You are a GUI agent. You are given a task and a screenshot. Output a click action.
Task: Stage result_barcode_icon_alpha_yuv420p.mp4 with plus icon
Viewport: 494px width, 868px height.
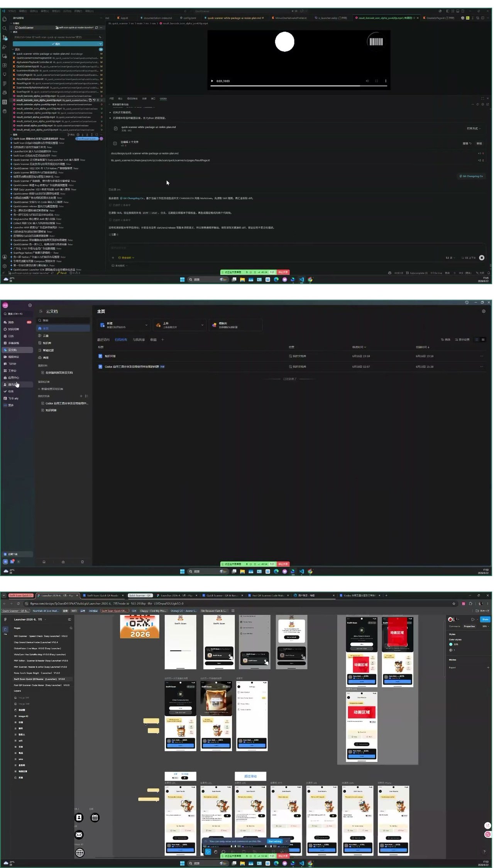[98, 100]
